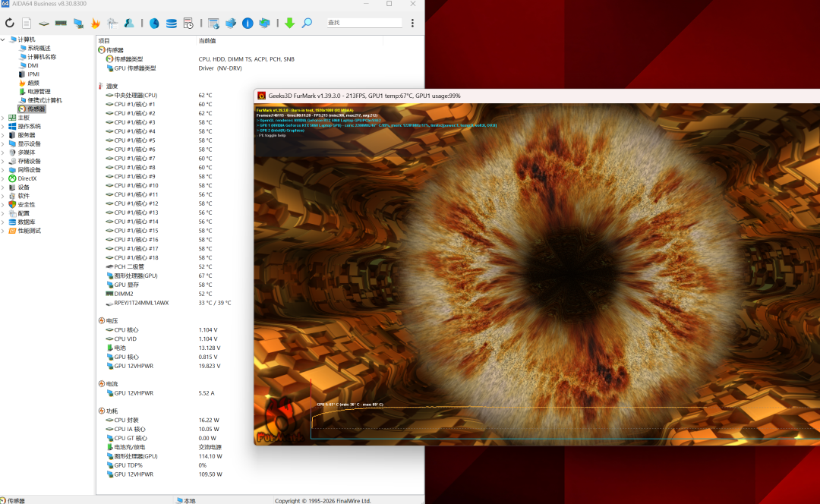Click the FurMark window title bar

537,96
